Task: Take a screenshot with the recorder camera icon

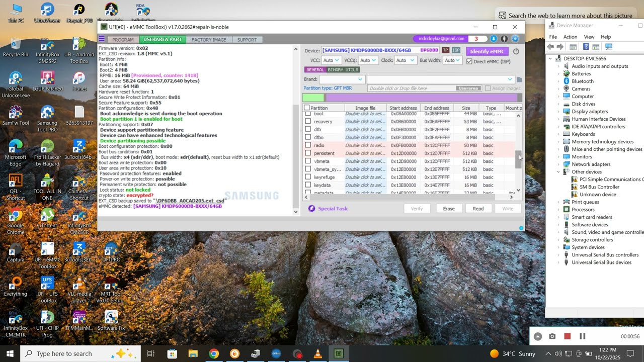Action: point(552,336)
